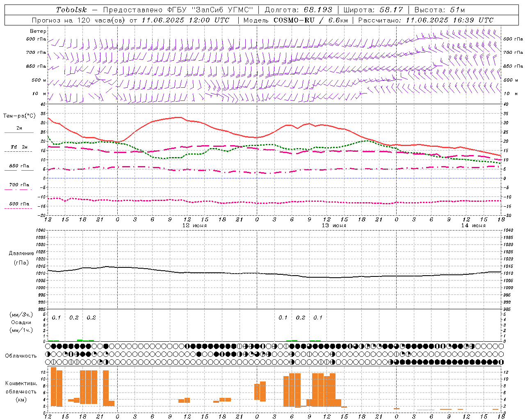
Task: Click the "Облачность" cloud cover label
Action: (x=21, y=356)
